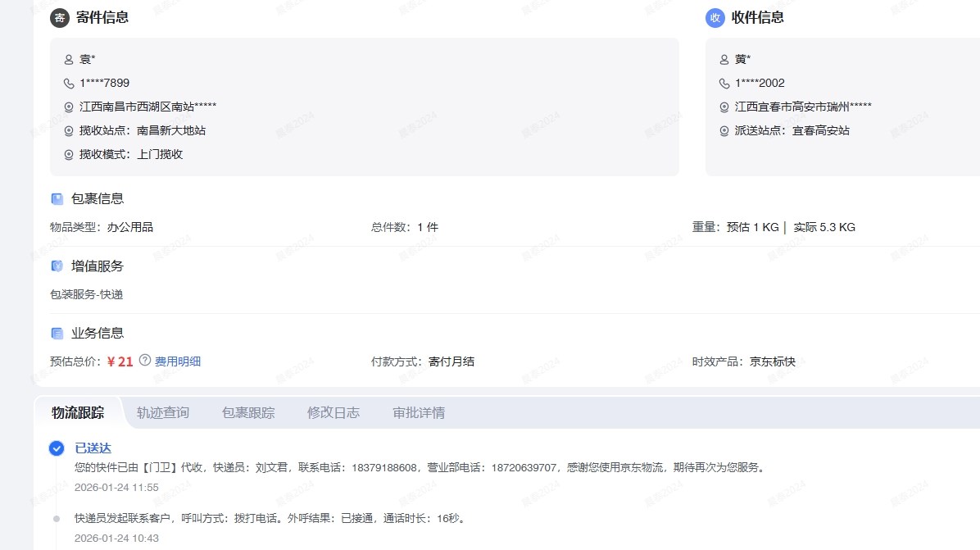The width and height of the screenshot is (980, 550).
Task: Click the sender badge icon beside 寄件信息
Action: tap(59, 18)
